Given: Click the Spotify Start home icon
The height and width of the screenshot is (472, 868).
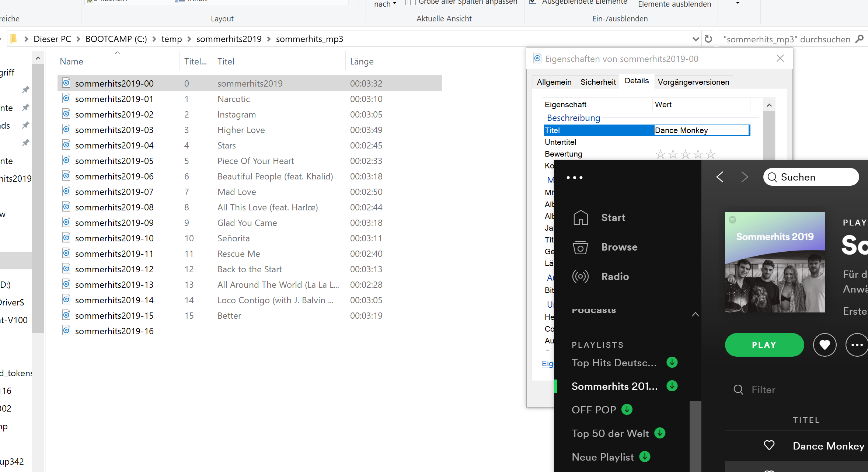Looking at the screenshot, I should coord(581,217).
